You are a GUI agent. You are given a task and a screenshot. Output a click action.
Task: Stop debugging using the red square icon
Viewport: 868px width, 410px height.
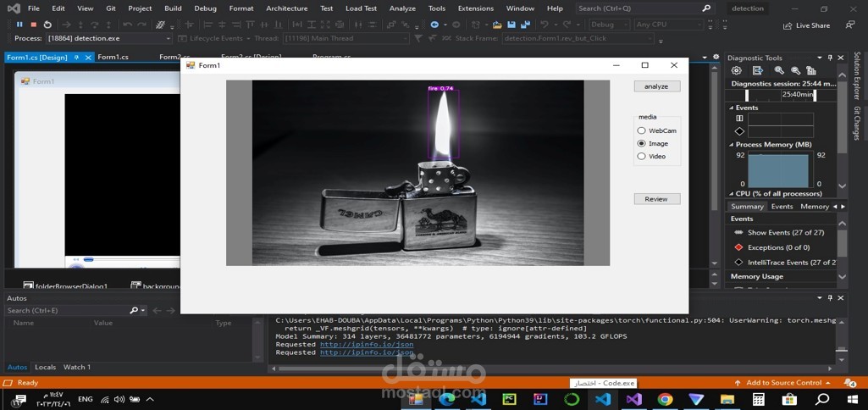[34, 25]
